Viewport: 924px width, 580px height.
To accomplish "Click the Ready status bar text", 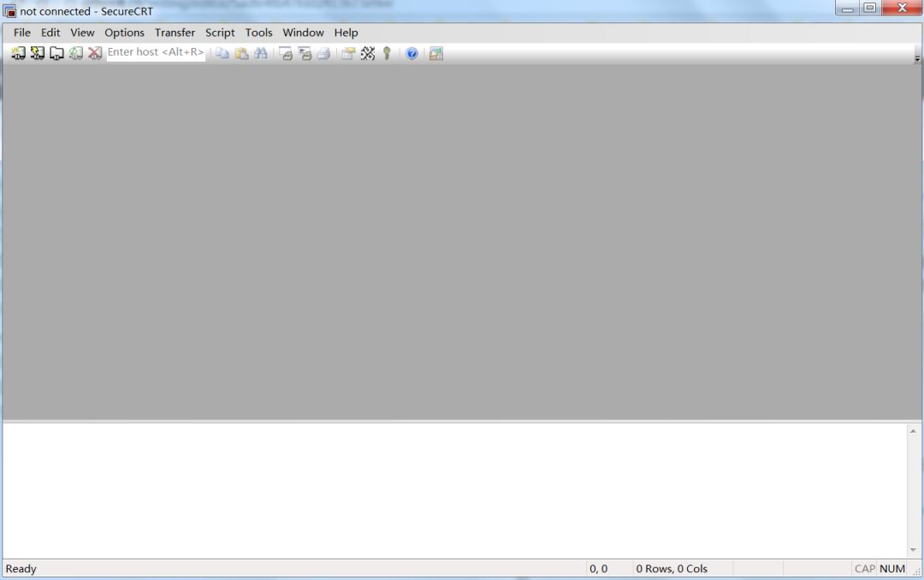I will pyautogui.click(x=21, y=569).
